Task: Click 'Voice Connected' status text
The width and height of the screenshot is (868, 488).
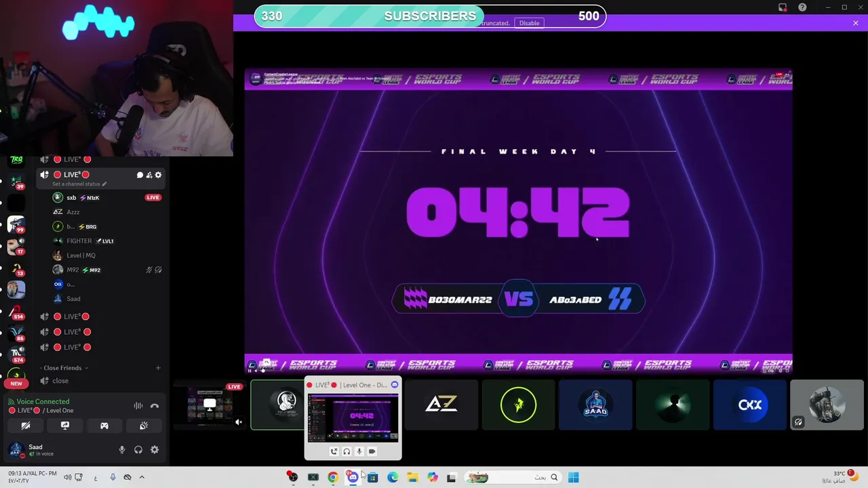Action: 43,402
